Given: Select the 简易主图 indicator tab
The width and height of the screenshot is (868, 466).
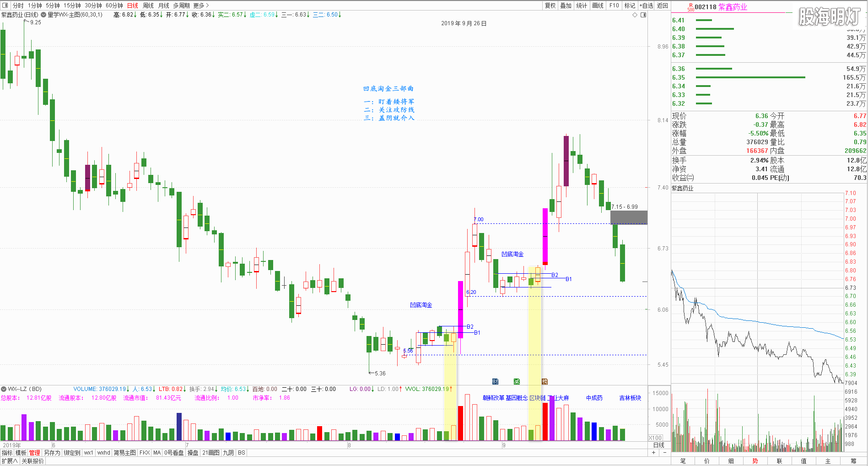Looking at the screenshot, I should pyautogui.click(x=124, y=453).
